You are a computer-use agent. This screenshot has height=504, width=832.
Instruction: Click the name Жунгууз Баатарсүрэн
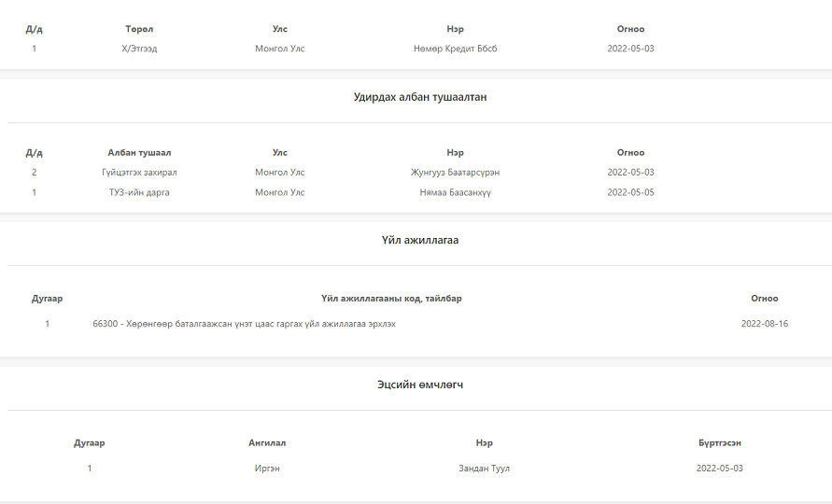[455, 173]
